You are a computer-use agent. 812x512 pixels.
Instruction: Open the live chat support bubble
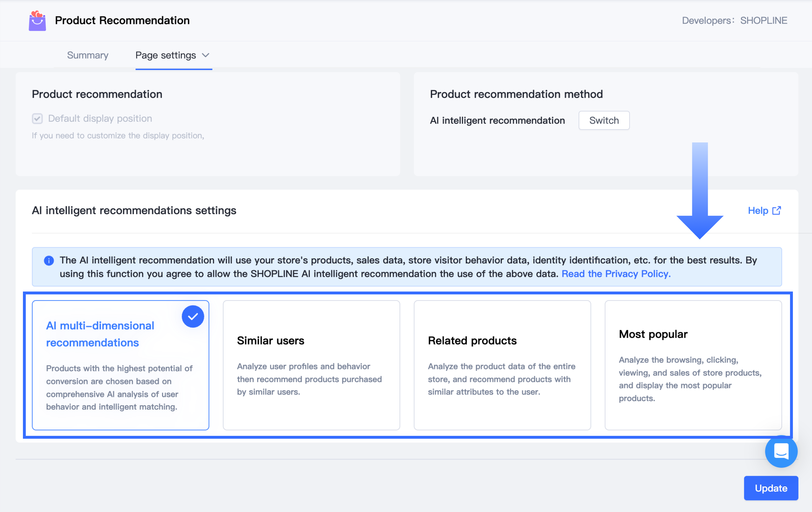[781, 451]
